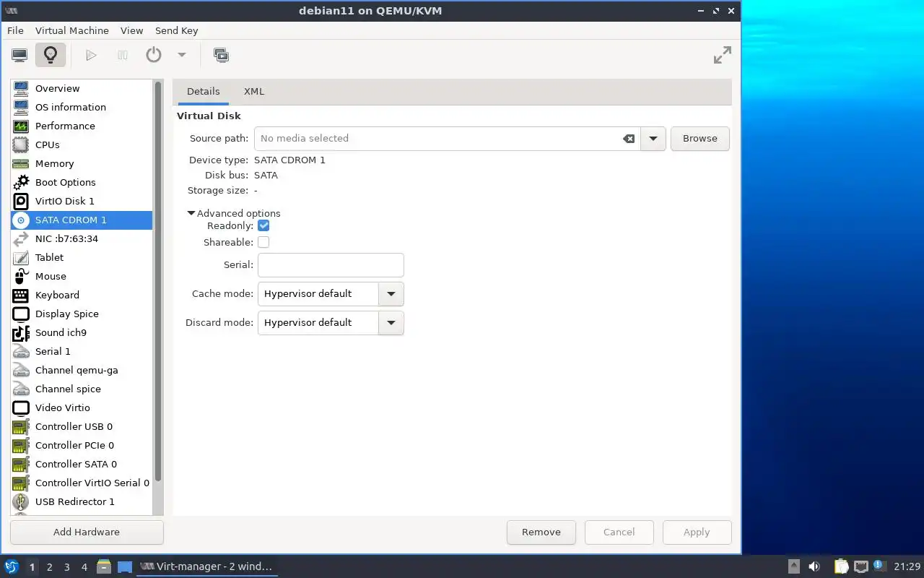Shut down the virtual machine

pos(153,55)
